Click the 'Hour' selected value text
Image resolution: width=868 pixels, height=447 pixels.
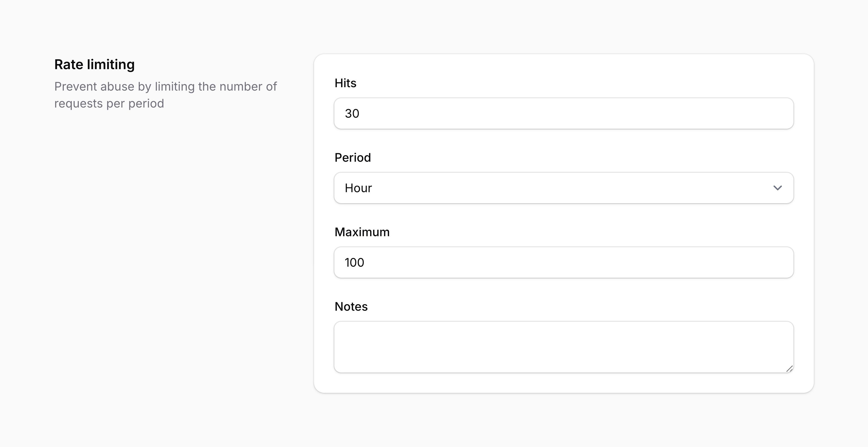point(358,188)
